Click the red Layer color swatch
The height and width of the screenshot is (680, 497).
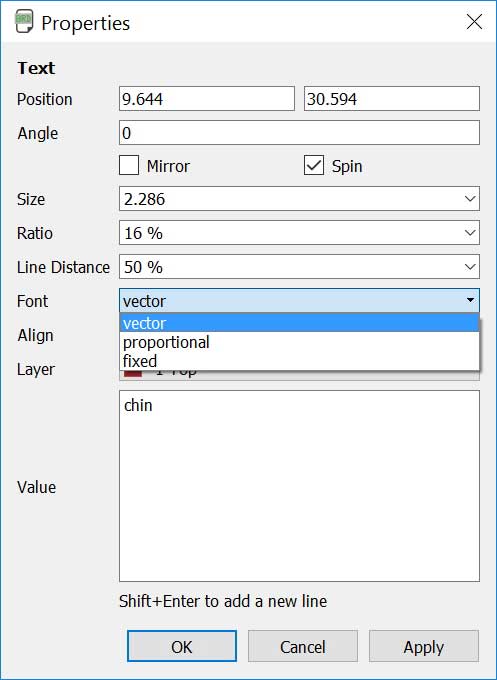point(133,374)
